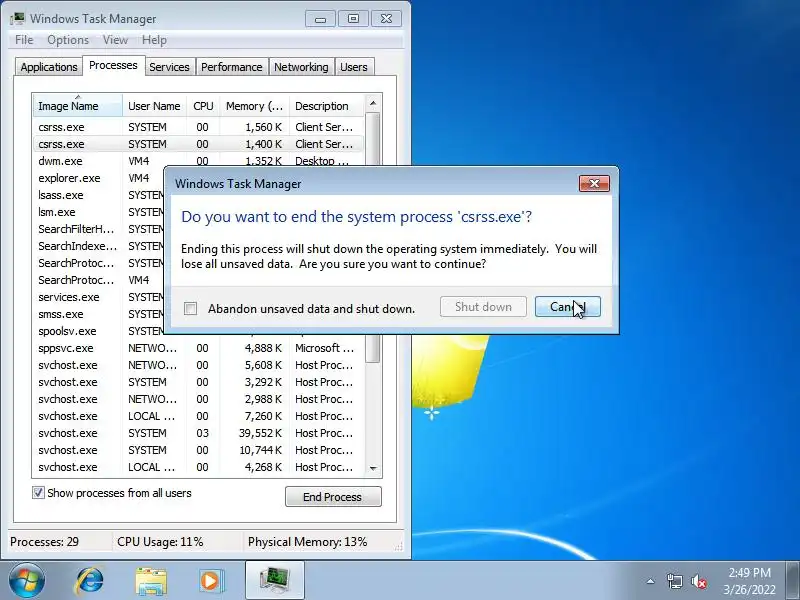The image size is (800, 600).
Task: Open the Help menu
Action: pyautogui.click(x=154, y=40)
